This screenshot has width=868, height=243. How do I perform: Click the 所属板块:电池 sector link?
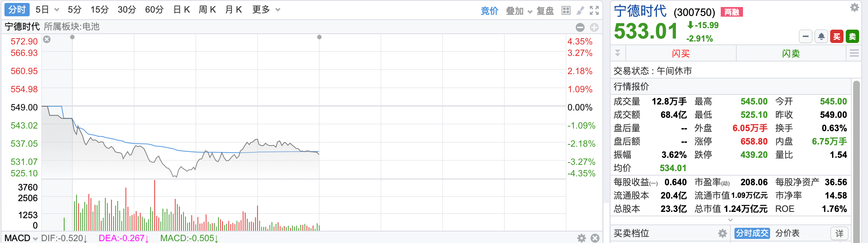pyautogui.click(x=72, y=27)
